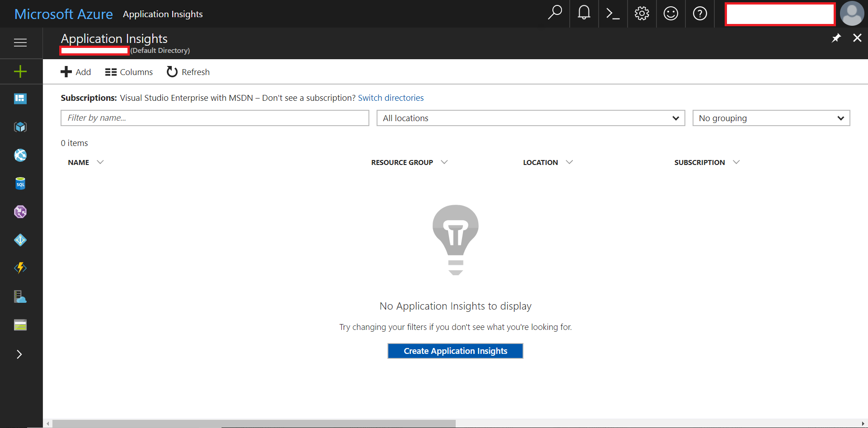The width and height of the screenshot is (868, 428).
Task: Click green plus New resource icon
Action: [20, 71]
